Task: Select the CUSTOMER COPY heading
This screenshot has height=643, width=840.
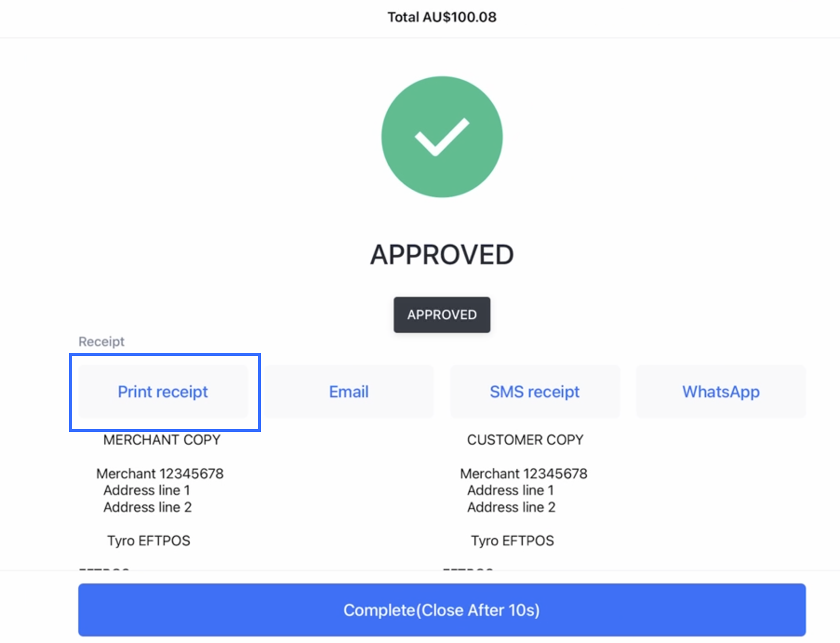Action: click(x=525, y=440)
